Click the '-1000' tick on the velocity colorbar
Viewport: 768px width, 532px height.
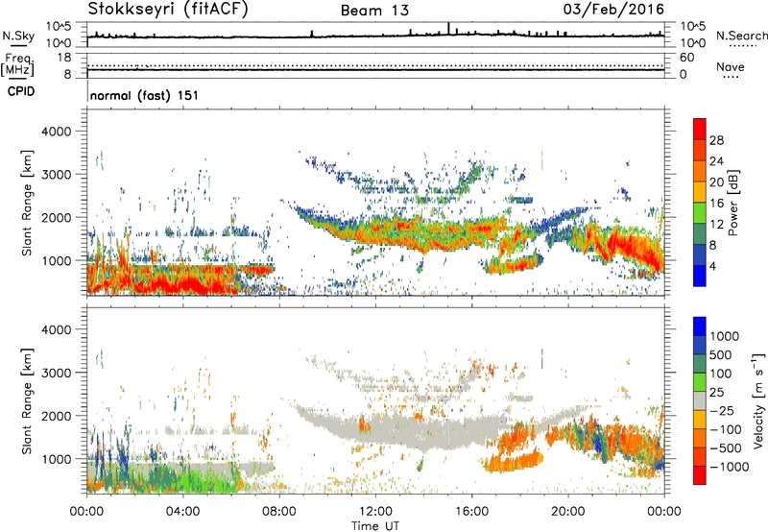pyautogui.click(x=730, y=467)
